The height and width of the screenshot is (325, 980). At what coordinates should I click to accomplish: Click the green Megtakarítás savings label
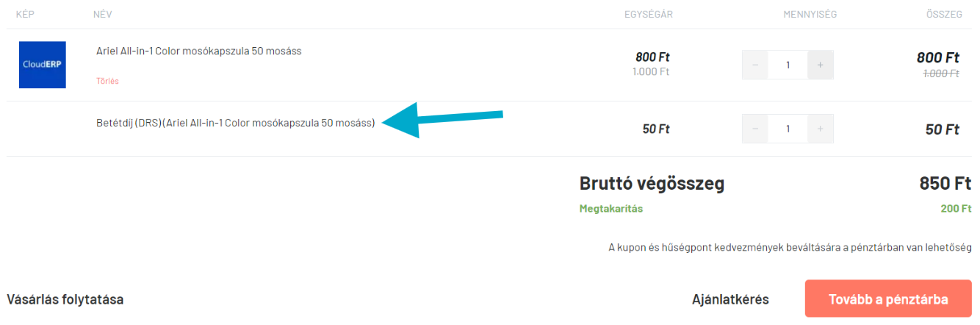coord(611,209)
